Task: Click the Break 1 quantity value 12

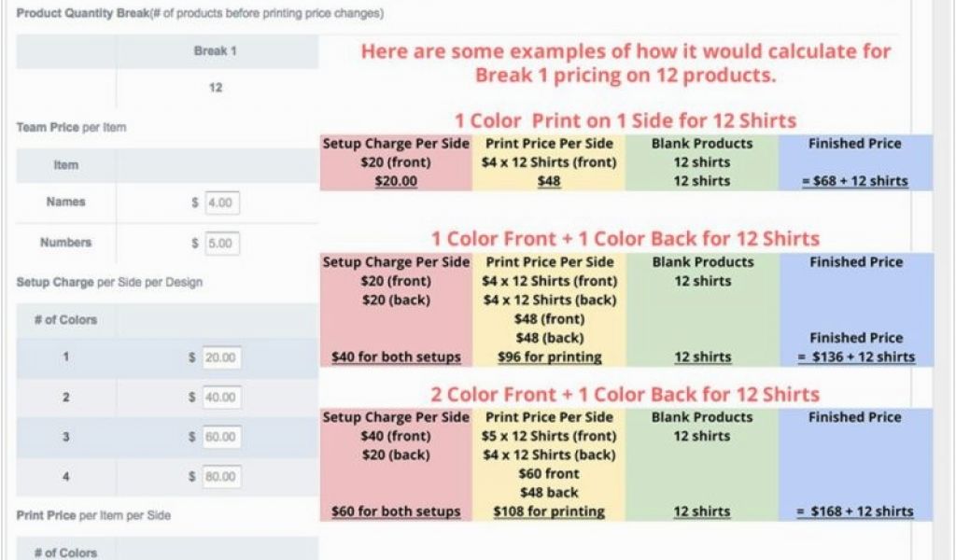Action: tap(215, 88)
